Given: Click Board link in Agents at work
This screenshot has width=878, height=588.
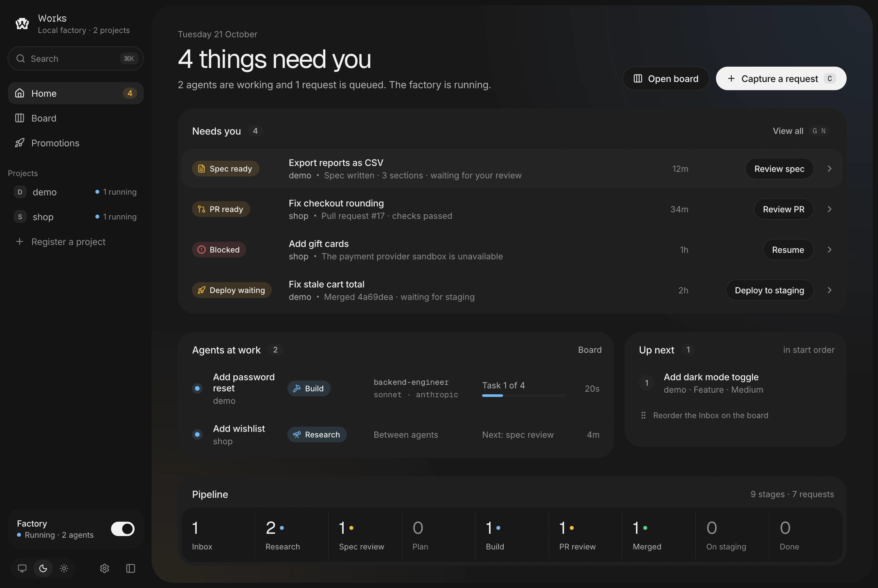Looking at the screenshot, I should coord(590,350).
